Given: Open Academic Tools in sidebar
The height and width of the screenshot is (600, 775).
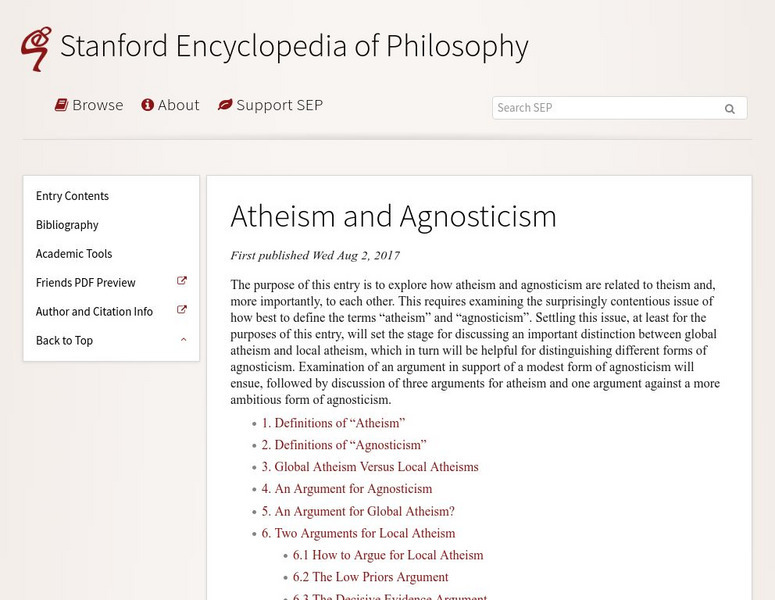Looking at the screenshot, I should 74,254.
